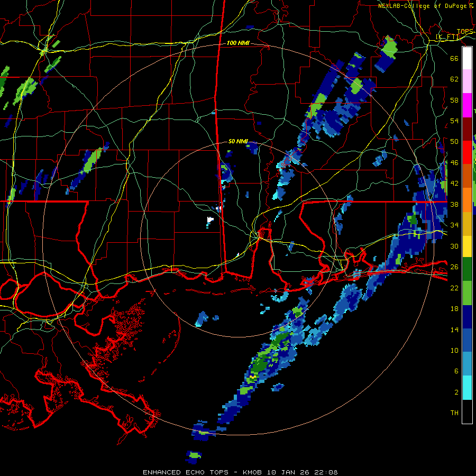Click the 66 value on legend scale

(454, 58)
